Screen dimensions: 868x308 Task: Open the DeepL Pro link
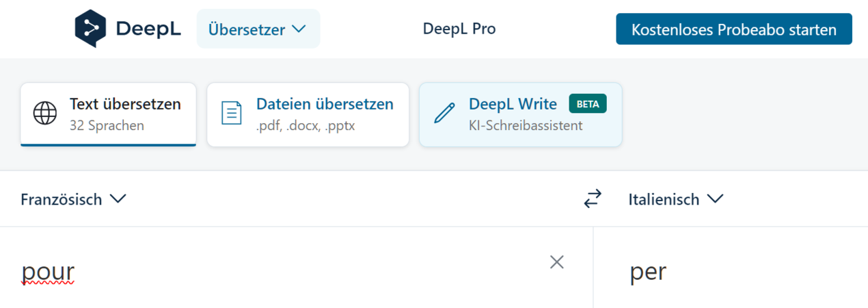tap(459, 29)
